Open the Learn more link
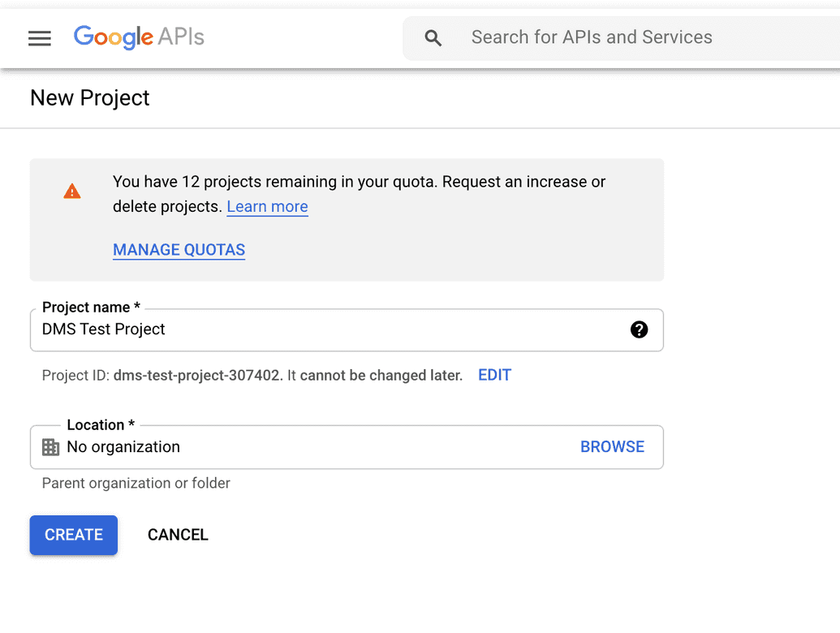 coord(267,206)
